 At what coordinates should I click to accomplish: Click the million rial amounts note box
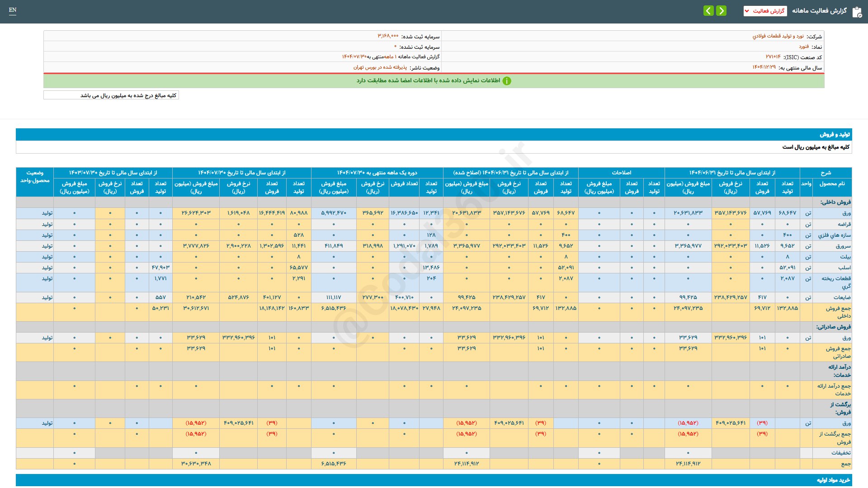[111, 95]
